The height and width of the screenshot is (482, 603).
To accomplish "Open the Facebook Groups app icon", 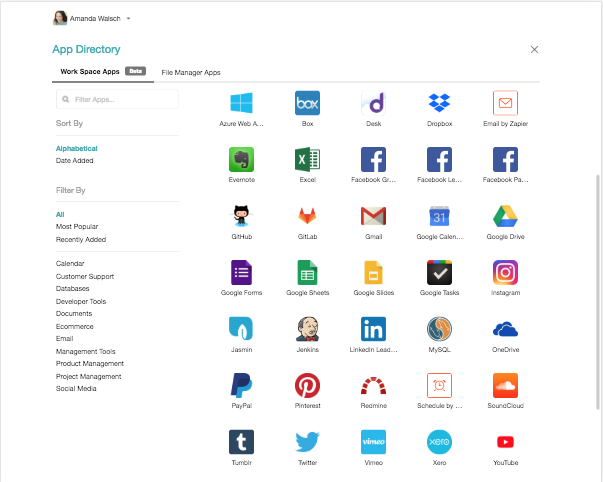I will pyautogui.click(x=373, y=159).
